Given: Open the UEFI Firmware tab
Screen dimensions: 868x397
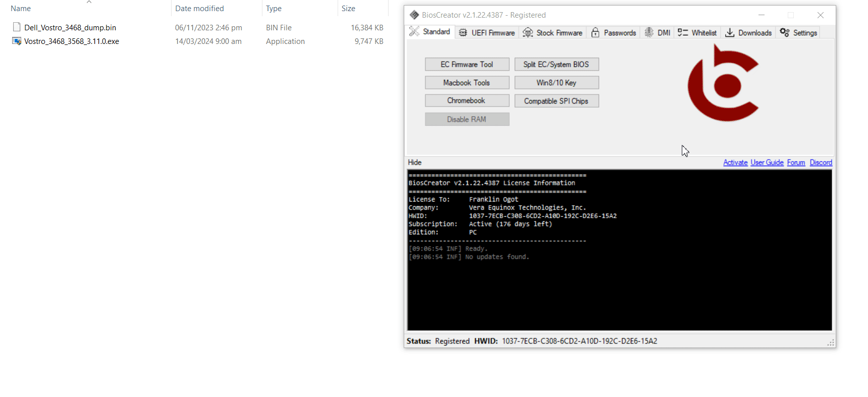Looking at the screenshot, I should point(487,33).
